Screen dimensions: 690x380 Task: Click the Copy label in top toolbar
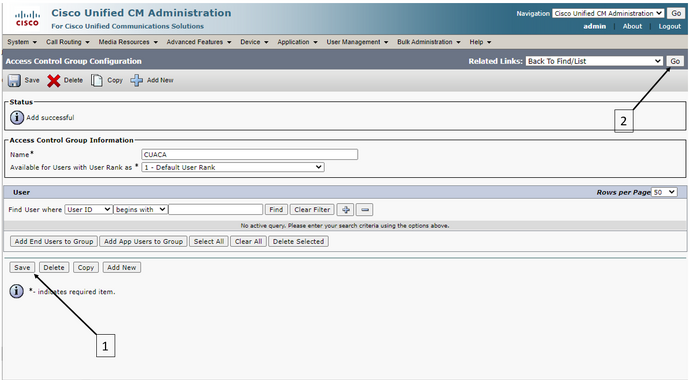(x=115, y=80)
